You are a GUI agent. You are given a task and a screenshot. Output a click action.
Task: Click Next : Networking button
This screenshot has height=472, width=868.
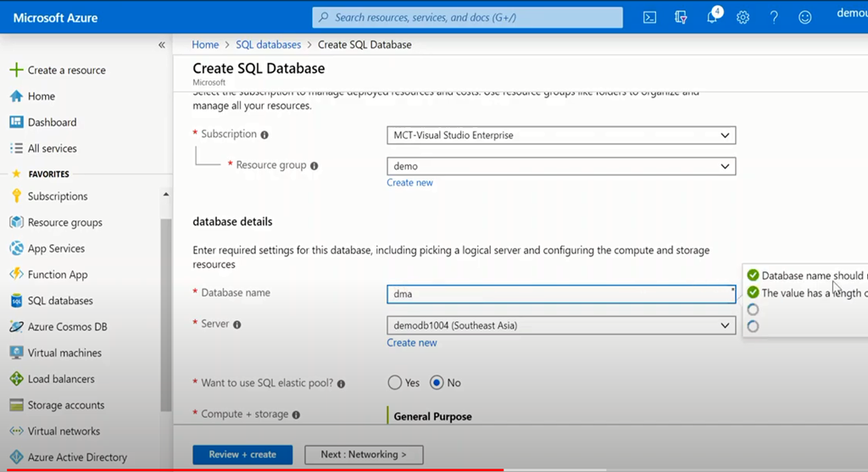(364, 454)
